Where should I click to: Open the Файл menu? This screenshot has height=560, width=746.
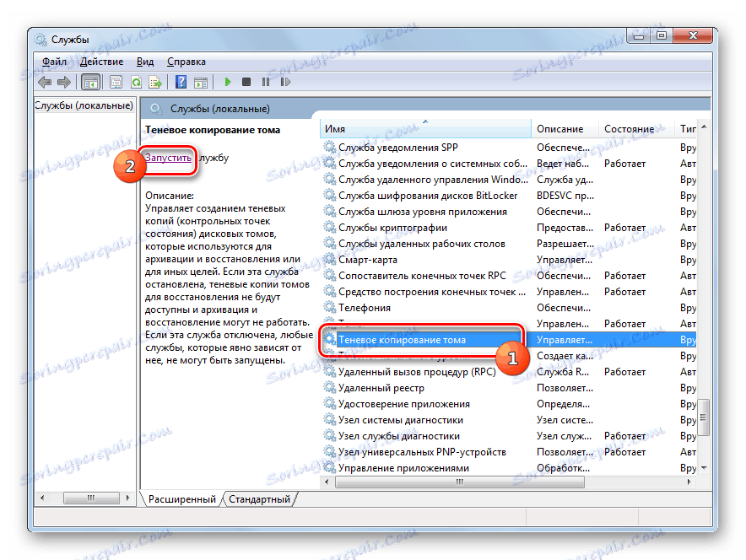[54, 62]
